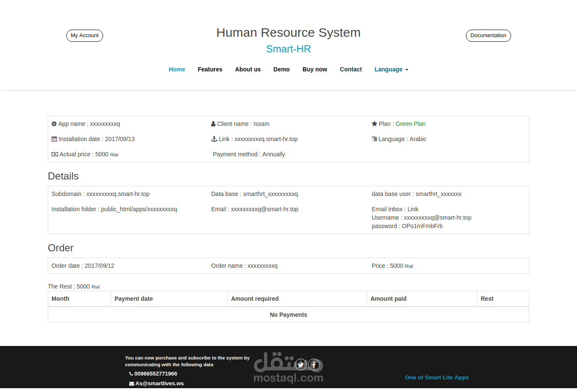Open the Facebook icon in footer
The image size is (577, 392).
(x=314, y=365)
